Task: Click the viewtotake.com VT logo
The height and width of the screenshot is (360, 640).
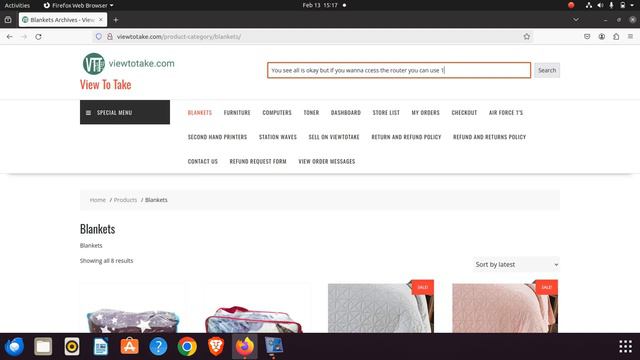Action: pyautogui.click(x=94, y=64)
